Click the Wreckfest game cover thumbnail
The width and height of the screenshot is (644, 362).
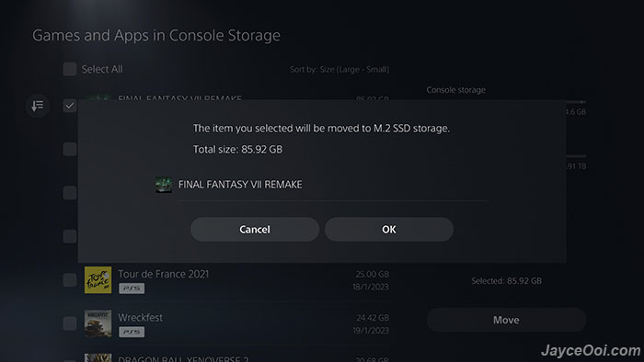[98, 323]
